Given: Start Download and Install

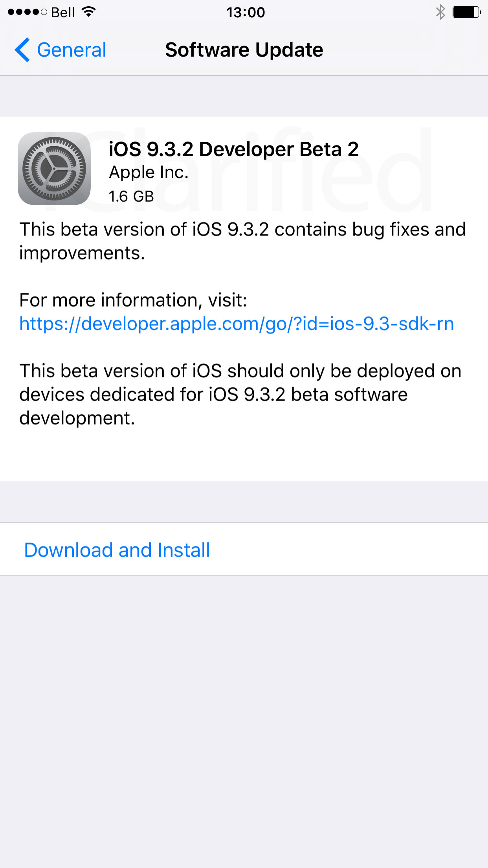Looking at the screenshot, I should point(117,550).
